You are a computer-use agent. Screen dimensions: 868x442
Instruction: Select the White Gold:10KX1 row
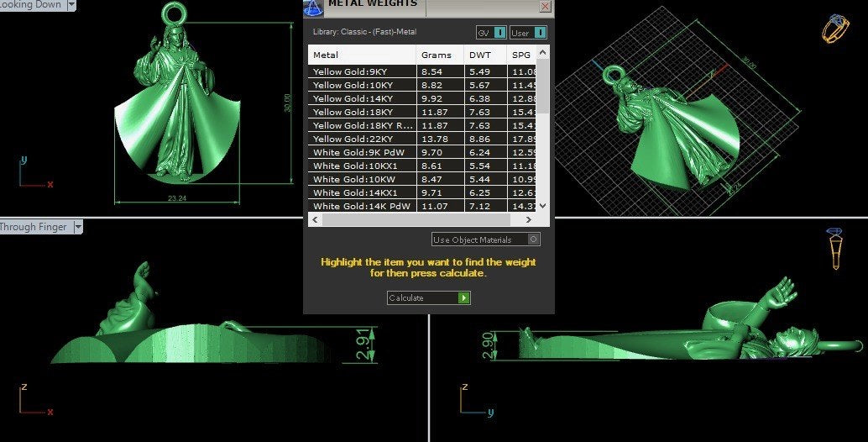421,166
